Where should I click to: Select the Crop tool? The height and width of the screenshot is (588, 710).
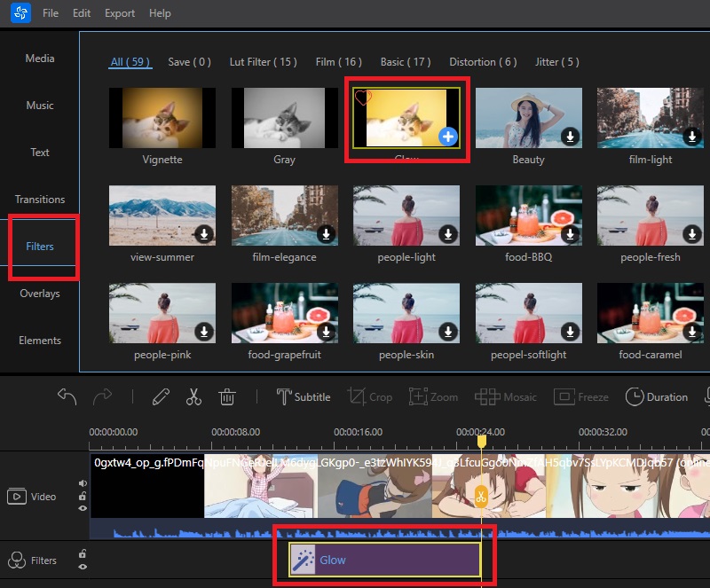370,396
